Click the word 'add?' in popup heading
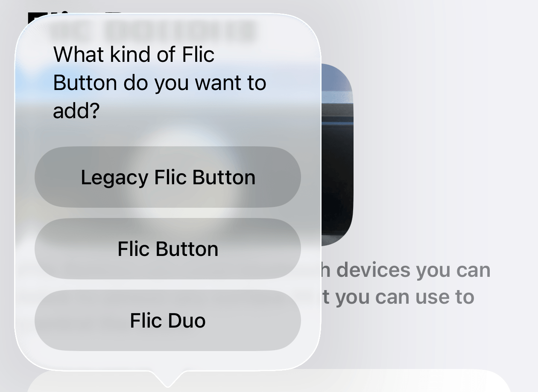 pyautogui.click(x=76, y=111)
